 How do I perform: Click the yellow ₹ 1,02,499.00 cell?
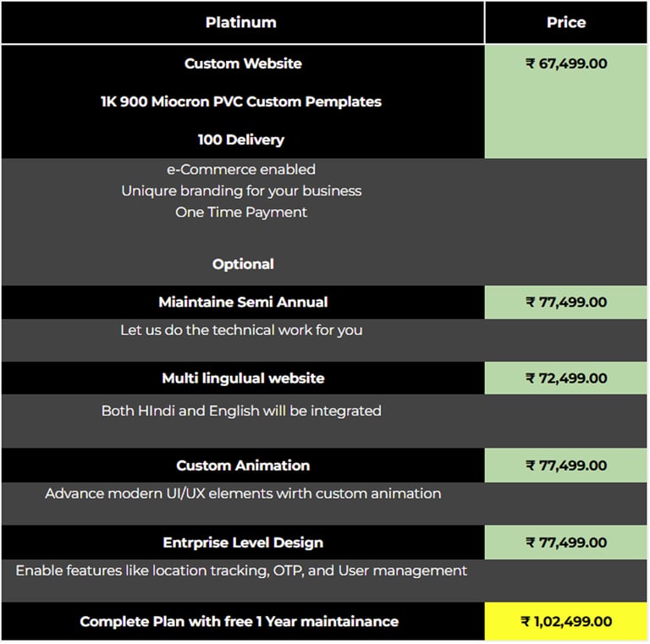point(566,621)
